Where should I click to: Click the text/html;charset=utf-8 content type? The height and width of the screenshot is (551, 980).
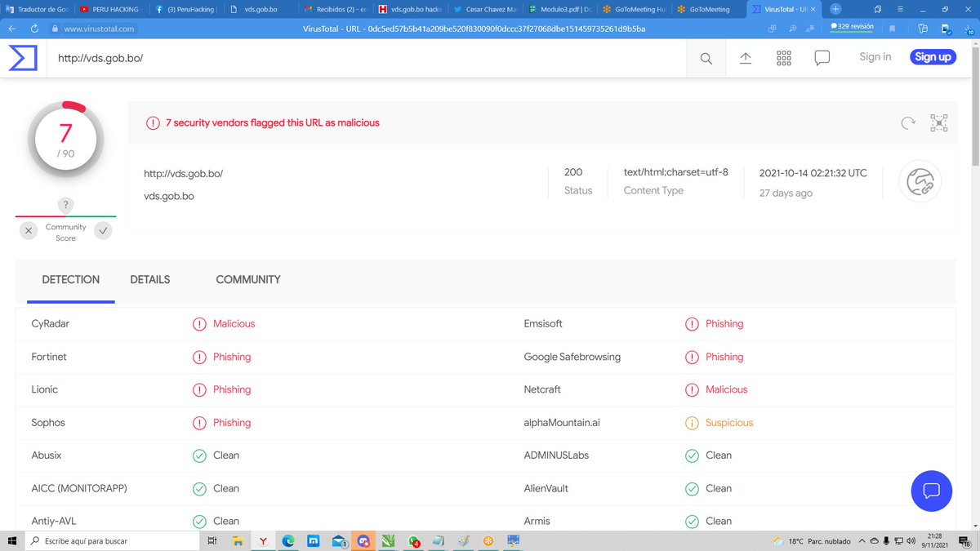[x=676, y=172]
